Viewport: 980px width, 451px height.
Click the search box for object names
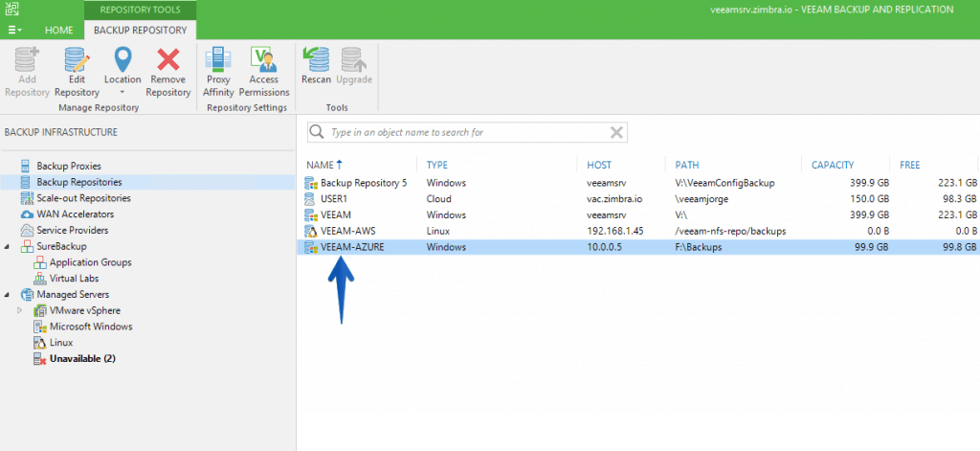click(467, 132)
